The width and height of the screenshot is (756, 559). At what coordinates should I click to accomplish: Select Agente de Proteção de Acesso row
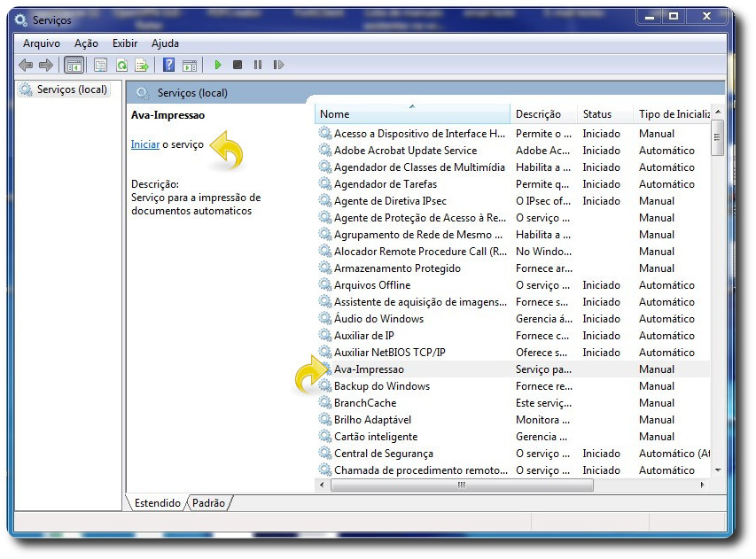click(x=513, y=218)
